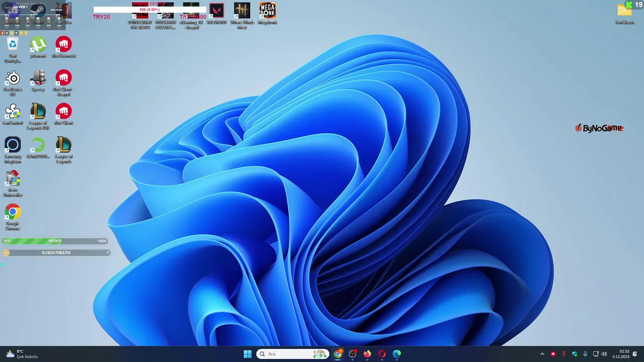This screenshot has width=644, height=362.
Task: Open Opera browser from the taskbar
Action: 382,354
